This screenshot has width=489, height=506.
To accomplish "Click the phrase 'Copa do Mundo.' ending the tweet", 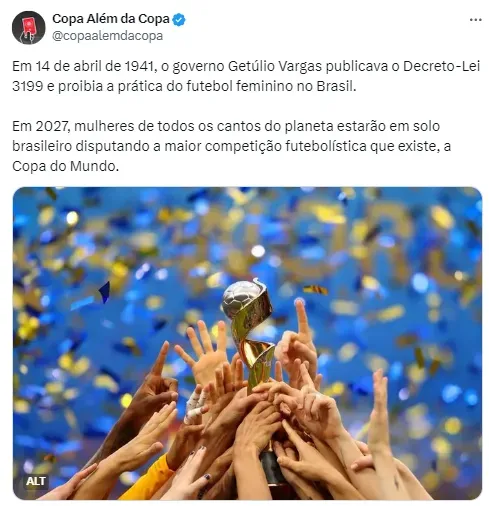I will 65,166.
